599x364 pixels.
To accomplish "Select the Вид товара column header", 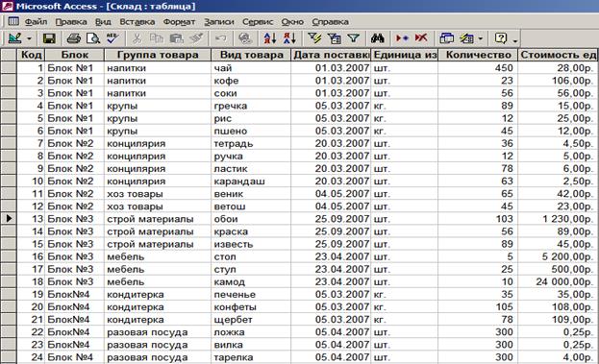I will [x=251, y=55].
